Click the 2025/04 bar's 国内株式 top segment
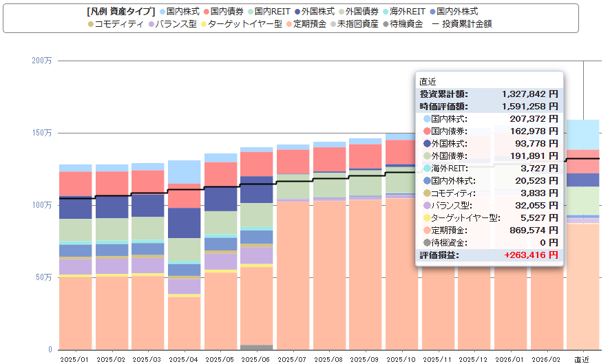The image size is (610, 364). click(x=184, y=171)
